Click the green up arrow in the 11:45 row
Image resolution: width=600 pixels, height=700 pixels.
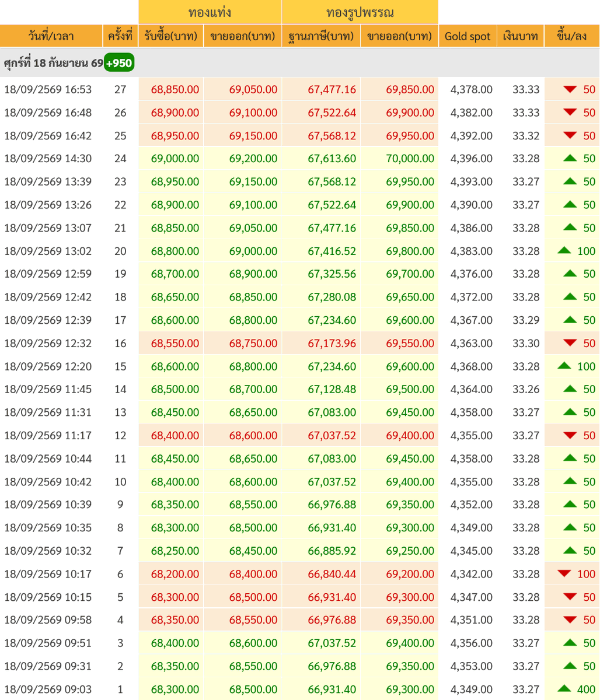coord(570,389)
